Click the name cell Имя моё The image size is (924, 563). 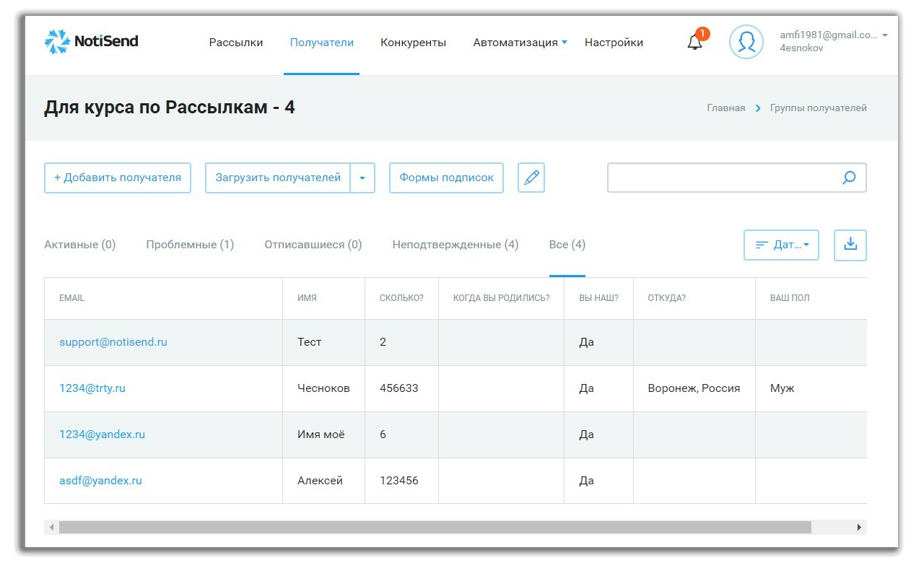(x=321, y=435)
